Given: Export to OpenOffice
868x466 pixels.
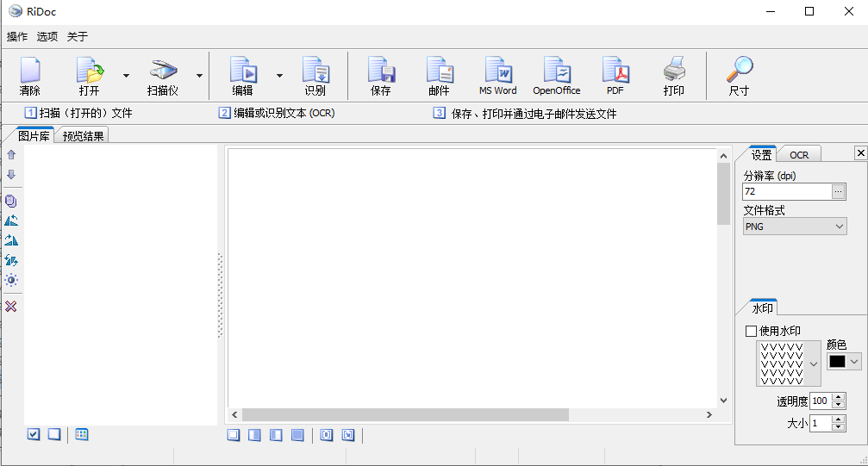Looking at the screenshot, I should [556, 76].
